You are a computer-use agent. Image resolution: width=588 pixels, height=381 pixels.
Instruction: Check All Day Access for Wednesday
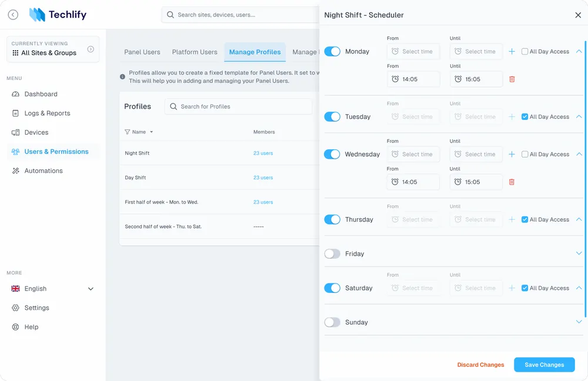[x=524, y=154]
